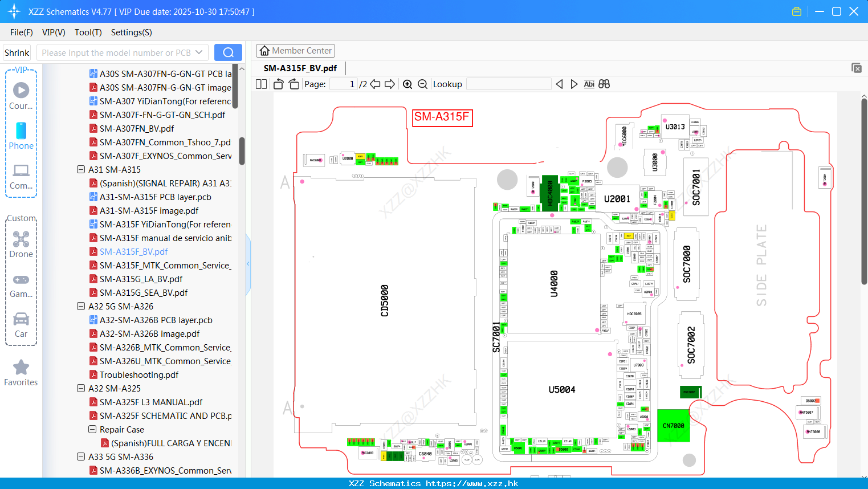This screenshot has height=489, width=868.
Task: Toggle two-page view icon in PDF toolbar
Action: (262, 84)
